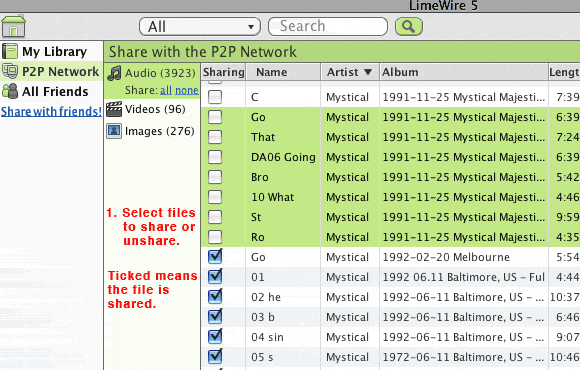The height and width of the screenshot is (370, 580).
Task: Click the 1992-02-20 Melbourne album cell
Action: pyautogui.click(x=446, y=257)
